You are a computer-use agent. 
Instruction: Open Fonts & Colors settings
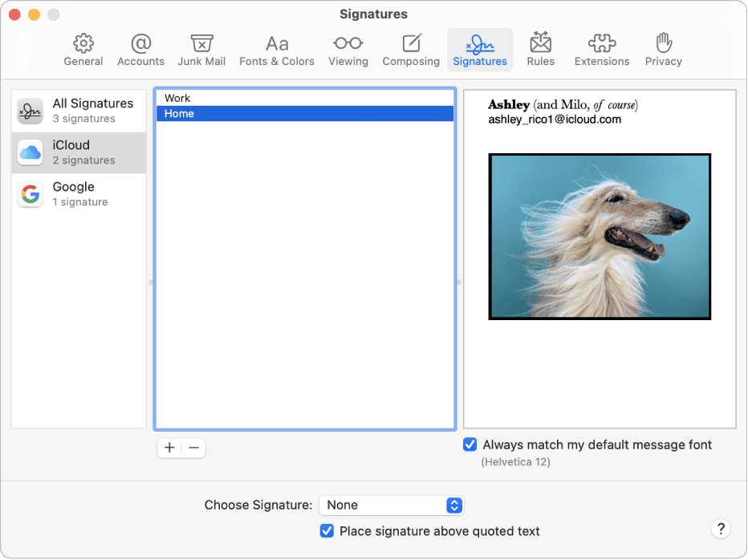(x=277, y=49)
